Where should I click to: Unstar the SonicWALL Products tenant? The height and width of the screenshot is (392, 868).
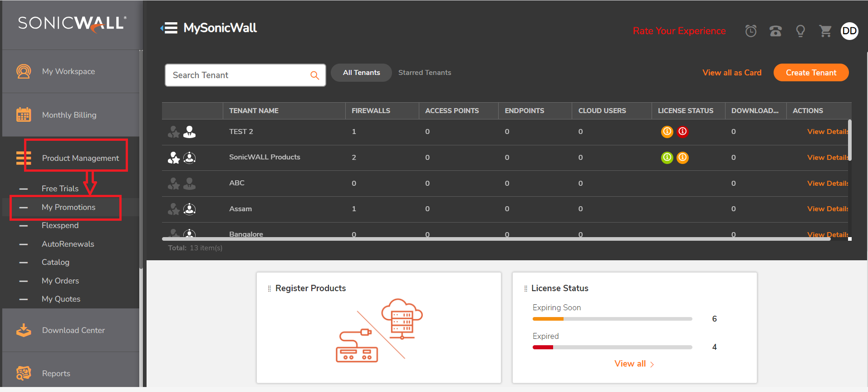coord(174,158)
